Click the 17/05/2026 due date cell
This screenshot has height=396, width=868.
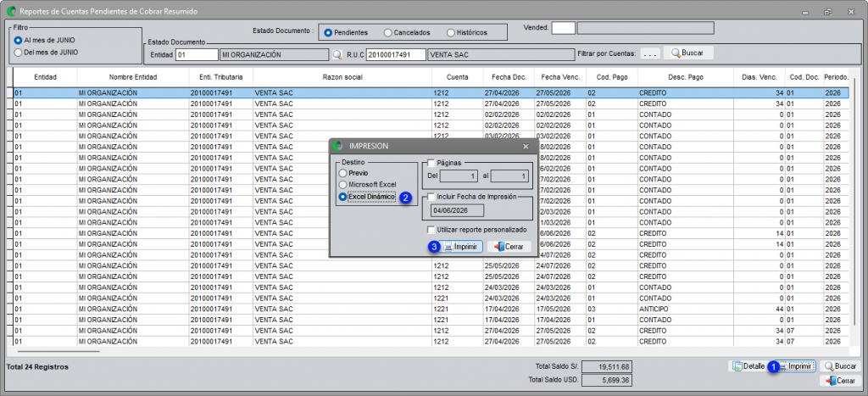tap(560, 309)
